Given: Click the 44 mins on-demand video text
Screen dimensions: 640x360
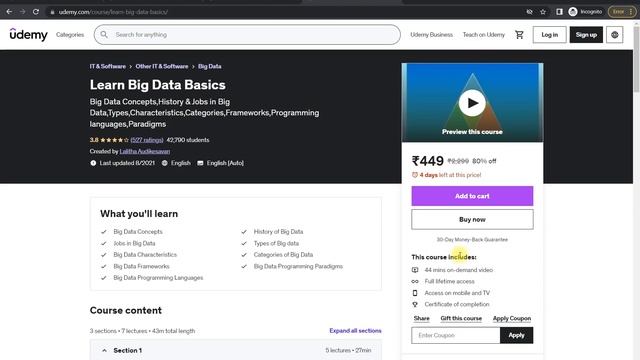Looking at the screenshot, I should (458, 270).
